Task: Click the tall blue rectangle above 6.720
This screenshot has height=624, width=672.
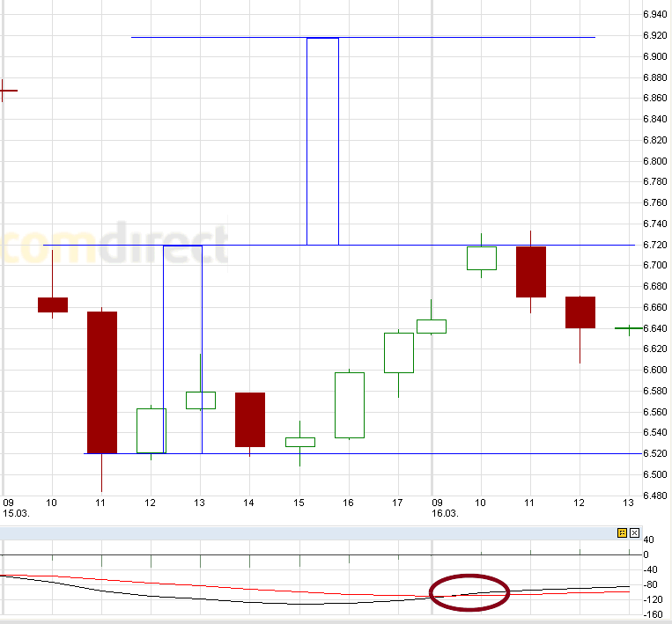Action: 322,142
